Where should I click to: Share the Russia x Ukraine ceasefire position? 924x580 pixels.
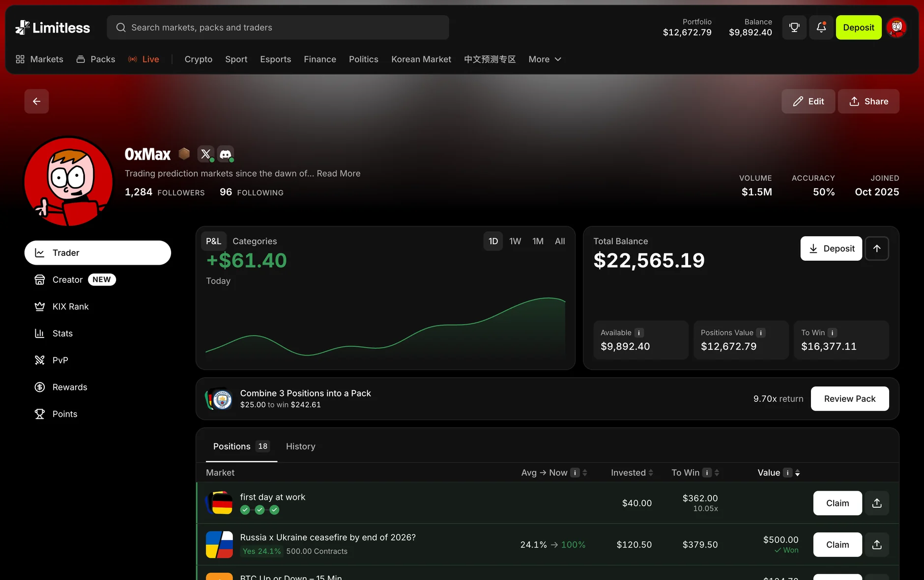coord(877,545)
